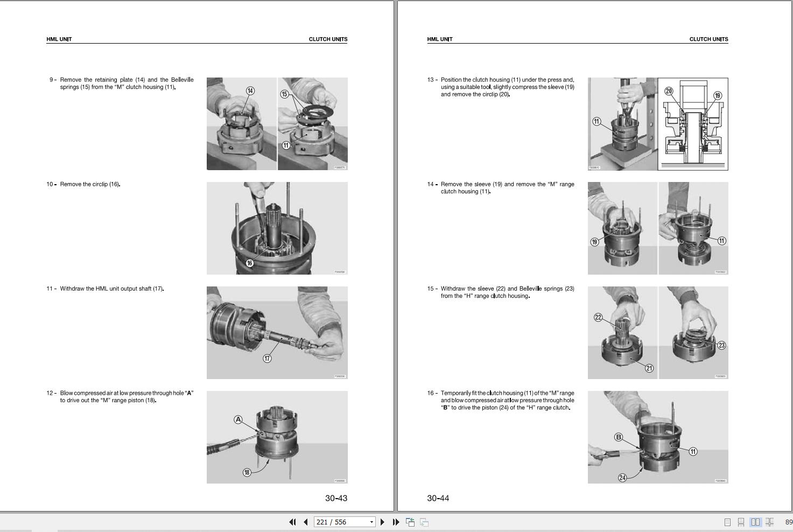Click the step 13 press and diagram image
Screen dimensions: 793x532
658,124
